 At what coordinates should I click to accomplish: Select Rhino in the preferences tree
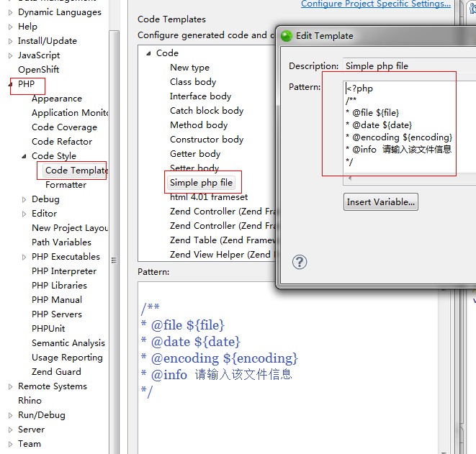coord(30,400)
